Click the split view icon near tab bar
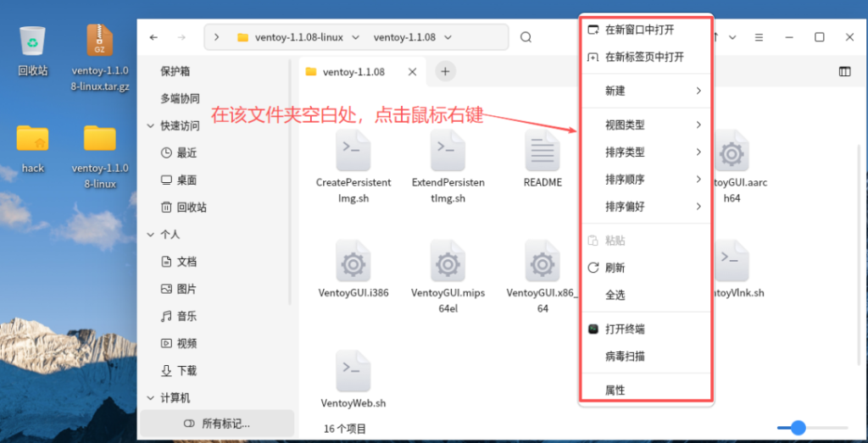The height and width of the screenshot is (443, 868). click(x=845, y=71)
